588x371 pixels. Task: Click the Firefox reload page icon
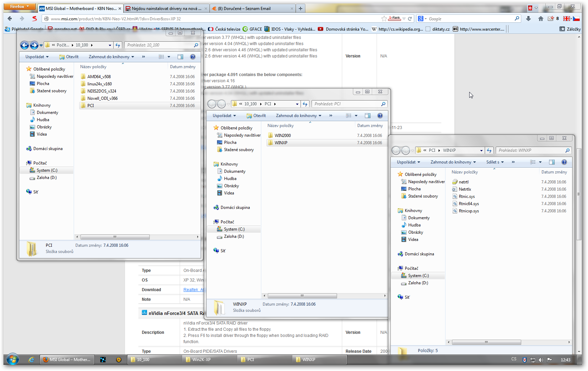tap(410, 19)
